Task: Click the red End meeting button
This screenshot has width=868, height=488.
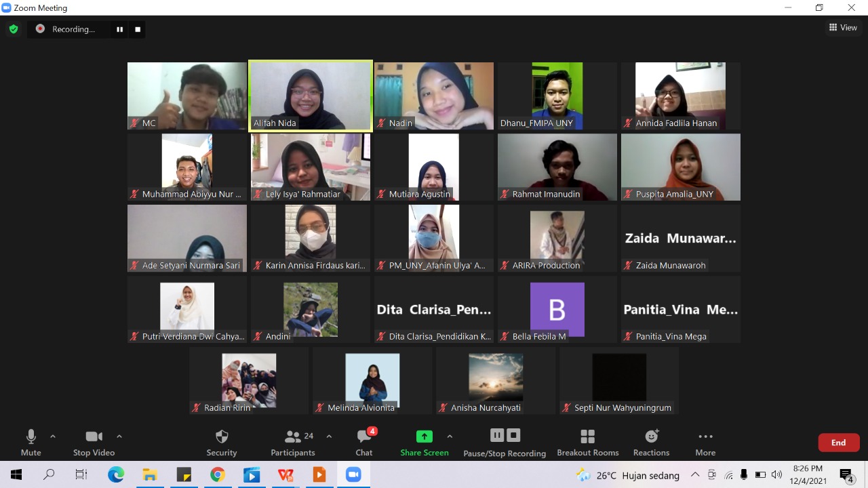Action: coord(839,443)
